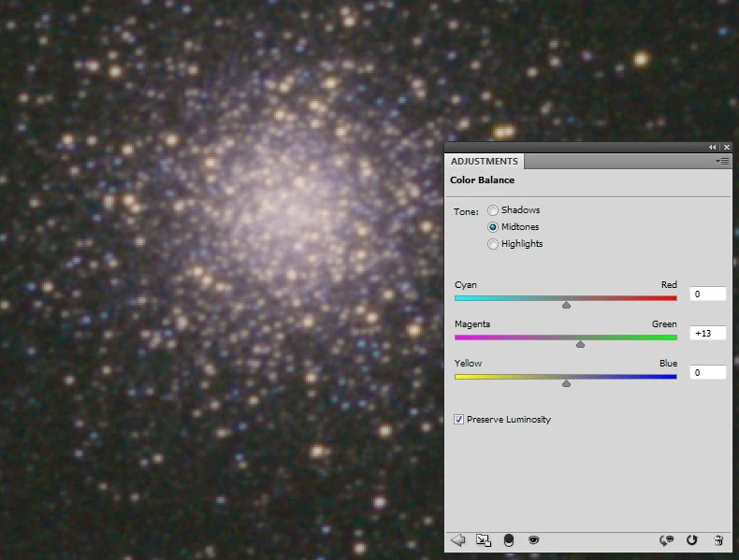Choose the Highlights tone radio button
Screen dimensions: 739x560
point(493,244)
